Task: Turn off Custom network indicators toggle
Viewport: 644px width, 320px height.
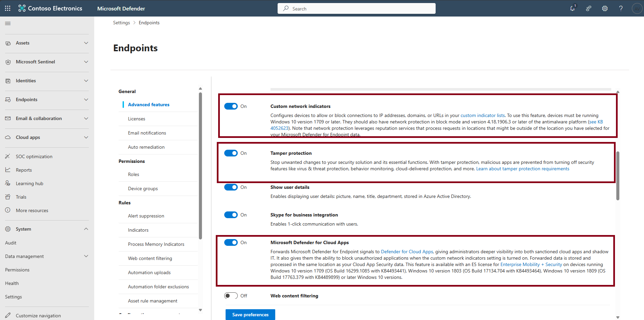Action: pos(231,106)
